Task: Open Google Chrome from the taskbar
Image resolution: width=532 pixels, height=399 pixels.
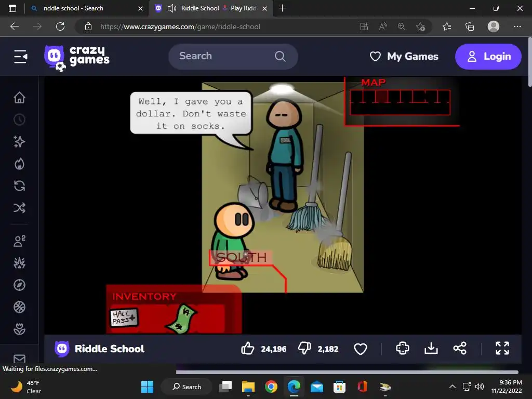Action: pos(271,387)
